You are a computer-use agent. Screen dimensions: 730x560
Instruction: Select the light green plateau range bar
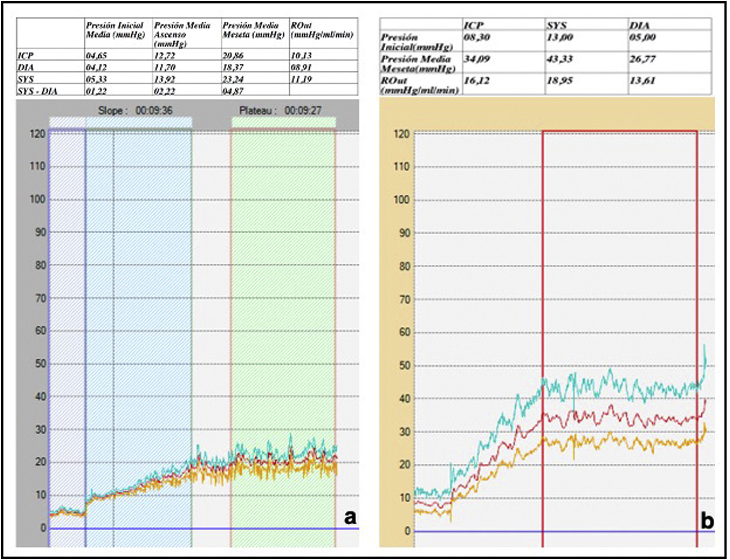pos(283,122)
